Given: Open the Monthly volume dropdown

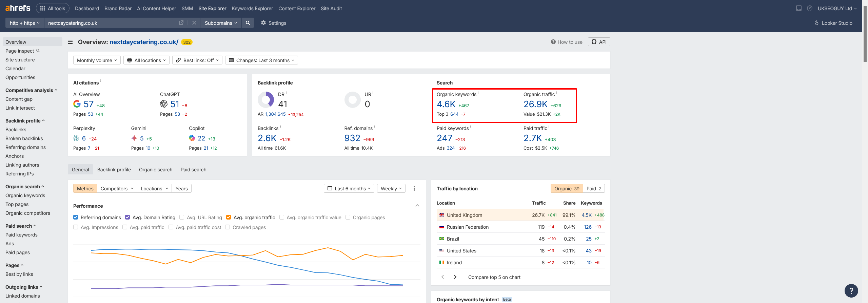Looking at the screenshot, I should [97, 60].
